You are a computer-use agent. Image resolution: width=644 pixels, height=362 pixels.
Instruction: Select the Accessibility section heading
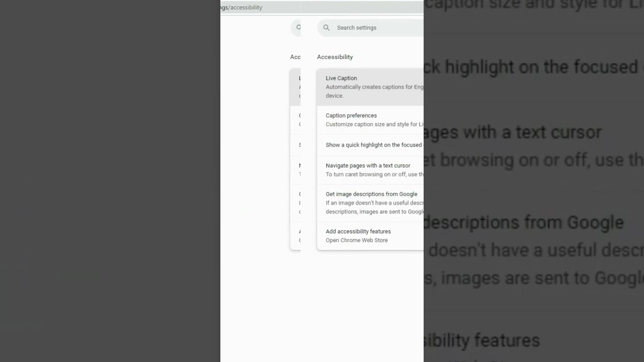tap(335, 57)
